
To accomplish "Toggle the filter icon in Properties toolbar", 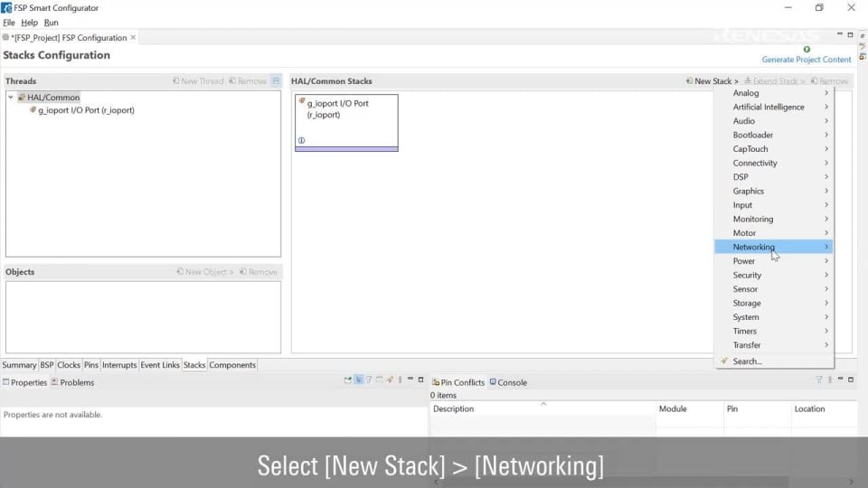I will 369,380.
